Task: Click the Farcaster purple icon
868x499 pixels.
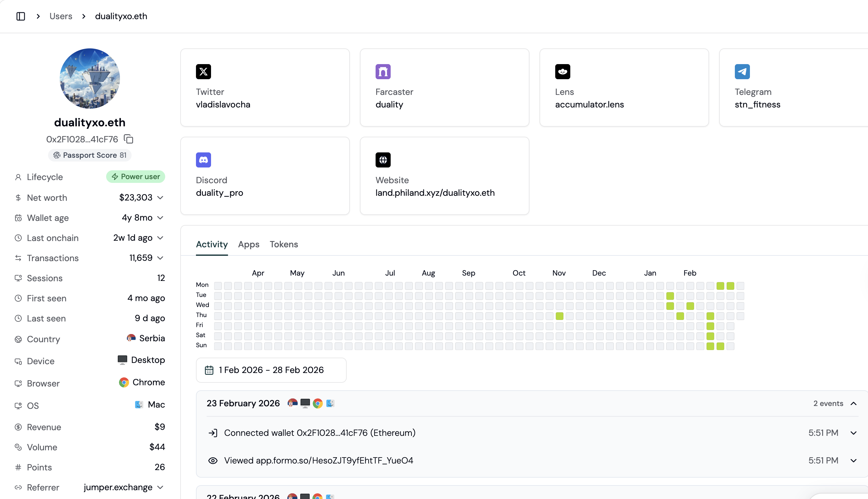Action: (x=383, y=72)
